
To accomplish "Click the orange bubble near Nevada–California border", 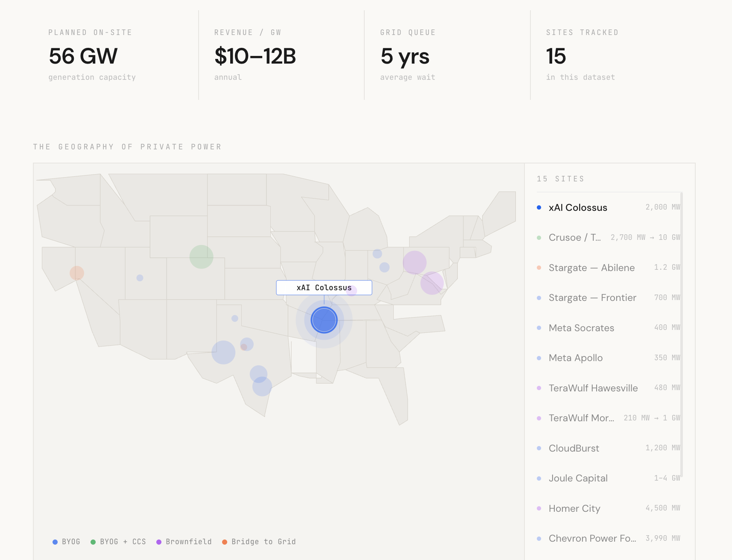I will coord(77,273).
